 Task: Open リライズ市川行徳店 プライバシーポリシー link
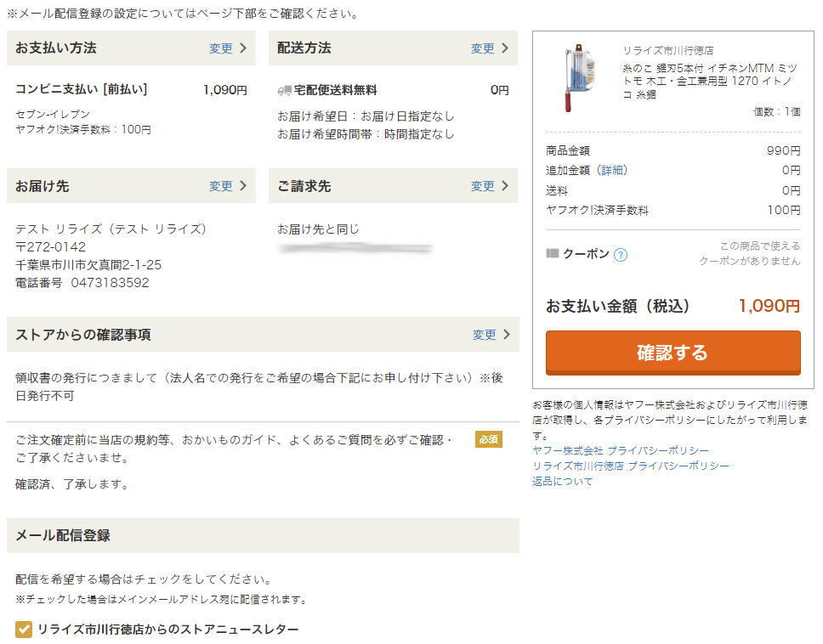pos(630,466)
